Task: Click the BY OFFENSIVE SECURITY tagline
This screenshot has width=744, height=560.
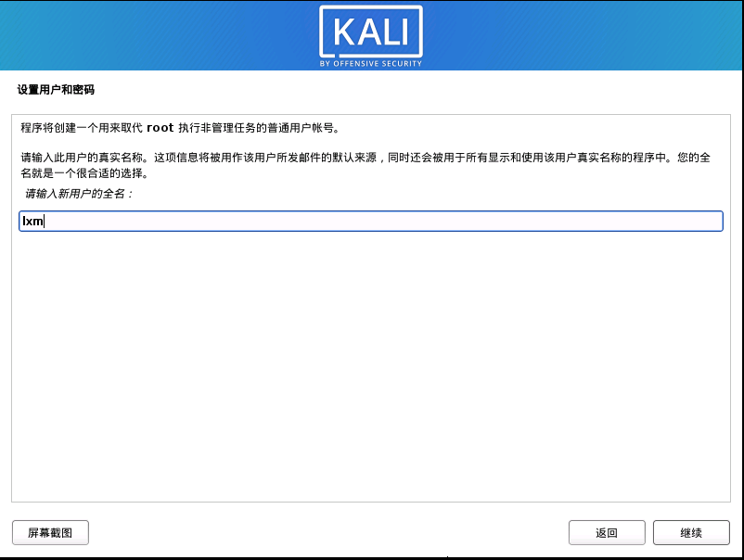Action: pyautogui.click(x=370, y=64)
